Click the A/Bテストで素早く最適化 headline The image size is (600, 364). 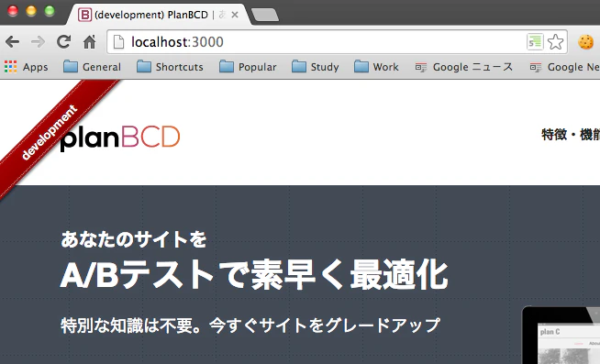[x=254, y=274]
